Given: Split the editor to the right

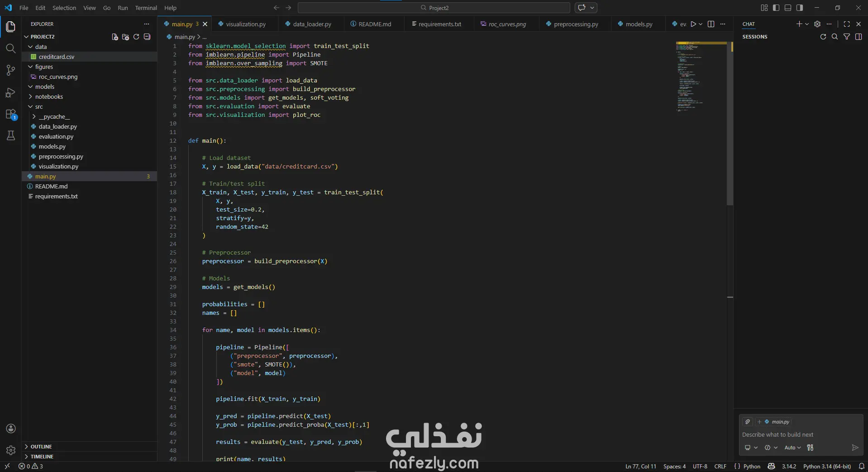Looking at the screenshot, I should click(711, 24).
